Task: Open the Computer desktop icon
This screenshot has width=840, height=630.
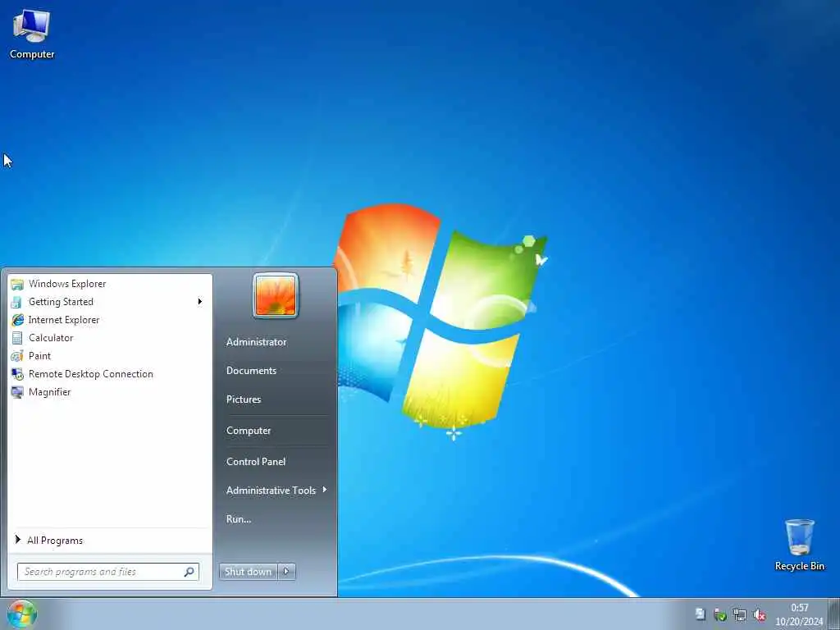Action: pyautogui.click(x=32, y=34)
